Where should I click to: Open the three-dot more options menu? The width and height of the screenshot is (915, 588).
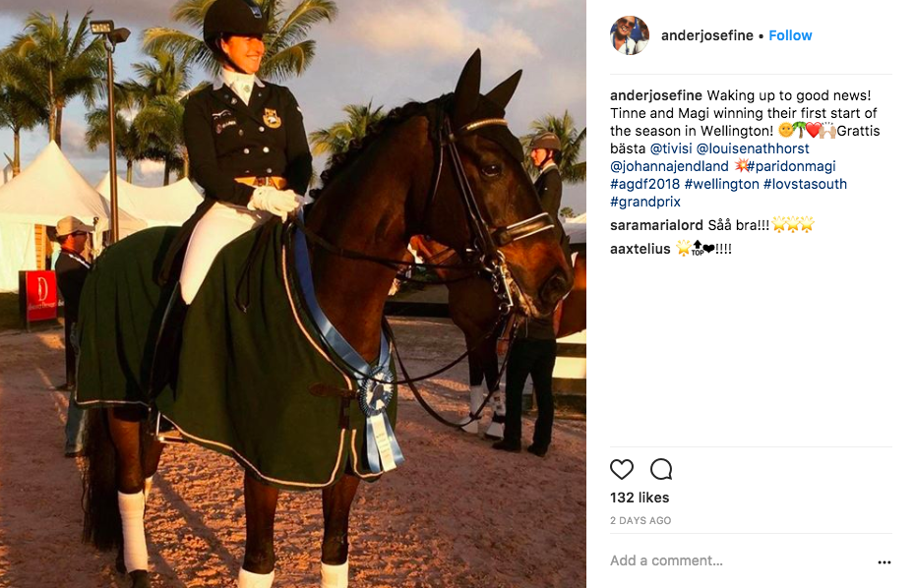tap(884, 562)
